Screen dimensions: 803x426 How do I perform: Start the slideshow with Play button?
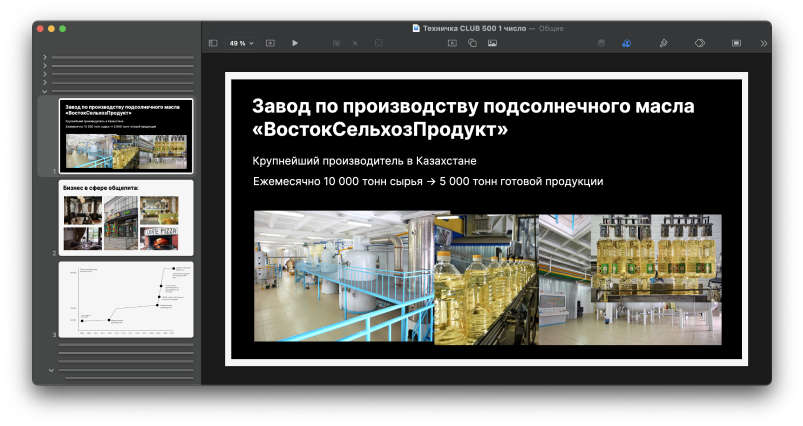point(295,44)
